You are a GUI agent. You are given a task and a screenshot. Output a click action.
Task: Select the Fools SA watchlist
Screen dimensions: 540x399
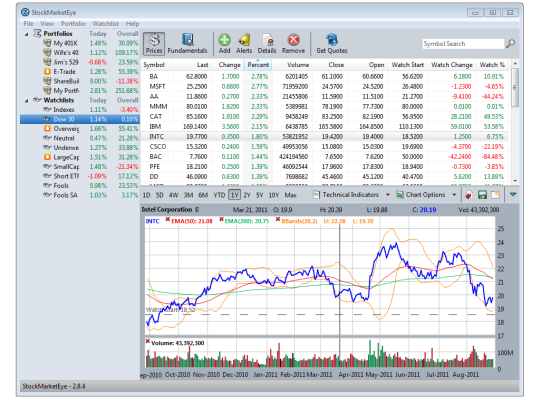[65, 195]
